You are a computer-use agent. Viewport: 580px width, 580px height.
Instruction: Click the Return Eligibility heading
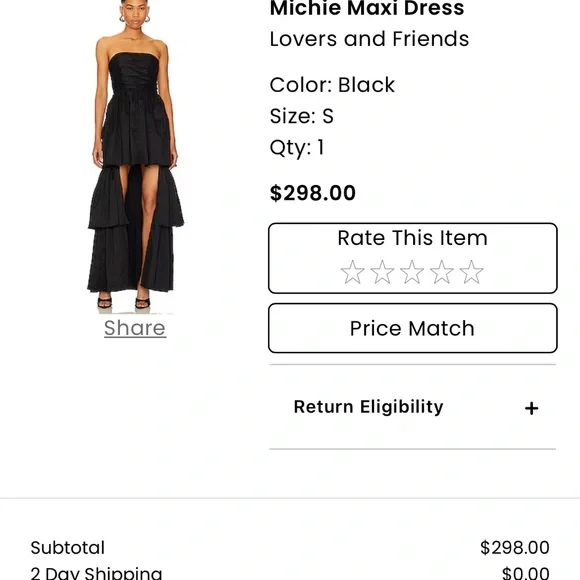click(368, 407)
